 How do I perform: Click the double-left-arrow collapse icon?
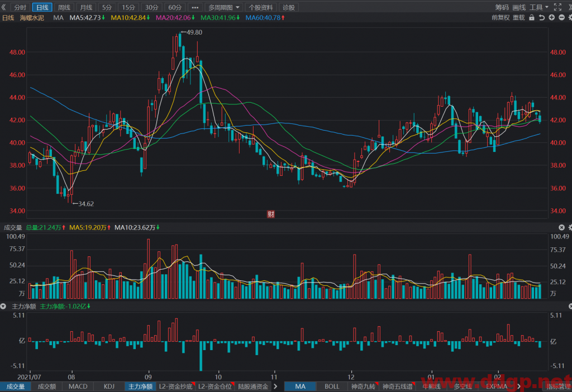click(4, 7)
